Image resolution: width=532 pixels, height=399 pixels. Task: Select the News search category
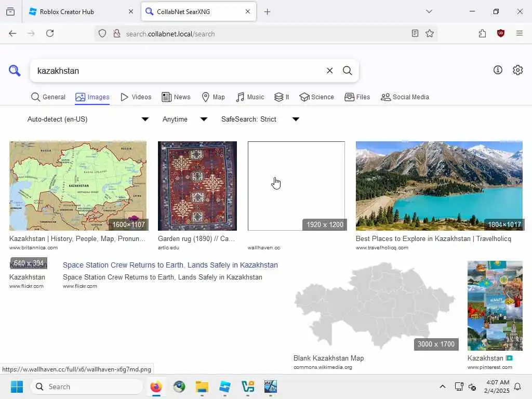pyautogui.click(x=176, y=97)
